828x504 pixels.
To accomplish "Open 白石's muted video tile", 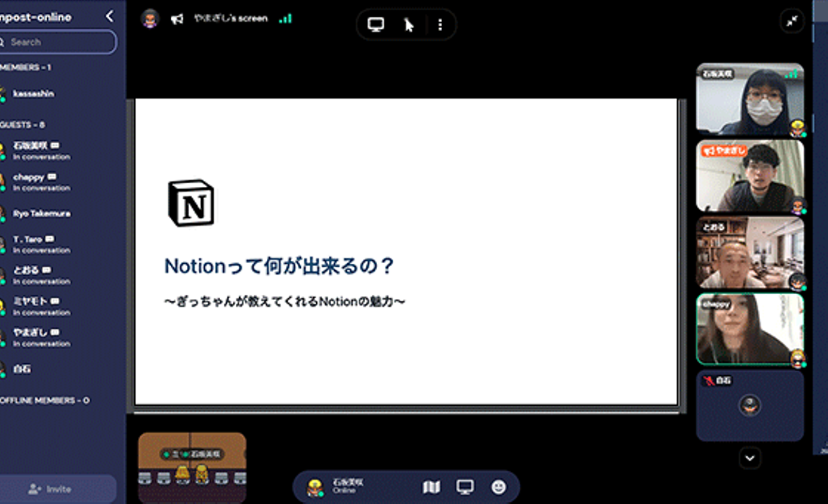I will [x=750, y=406].
